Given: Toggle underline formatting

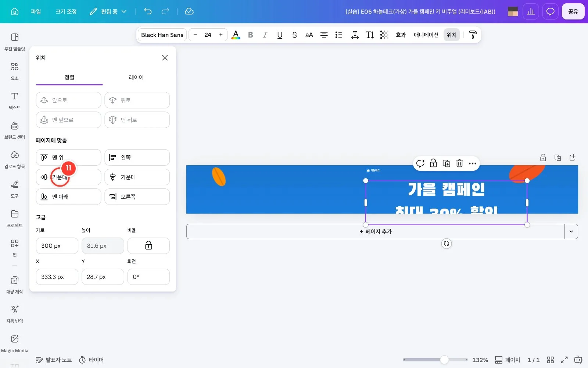Looking at the screenshot, I should click(280, 35).
